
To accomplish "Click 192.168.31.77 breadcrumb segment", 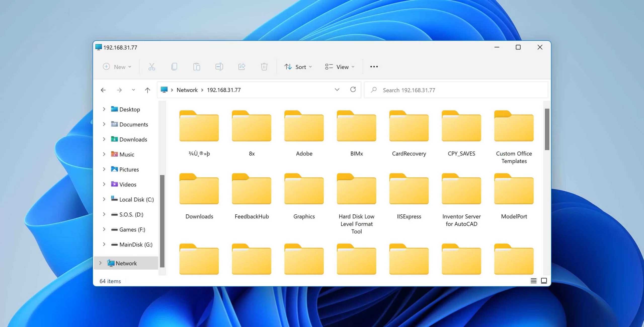I will 224,90.
